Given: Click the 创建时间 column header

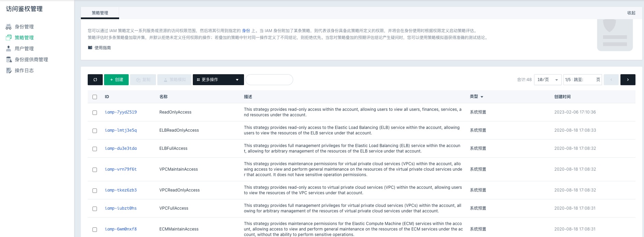Looking at the screenshot, I should 562,97.
